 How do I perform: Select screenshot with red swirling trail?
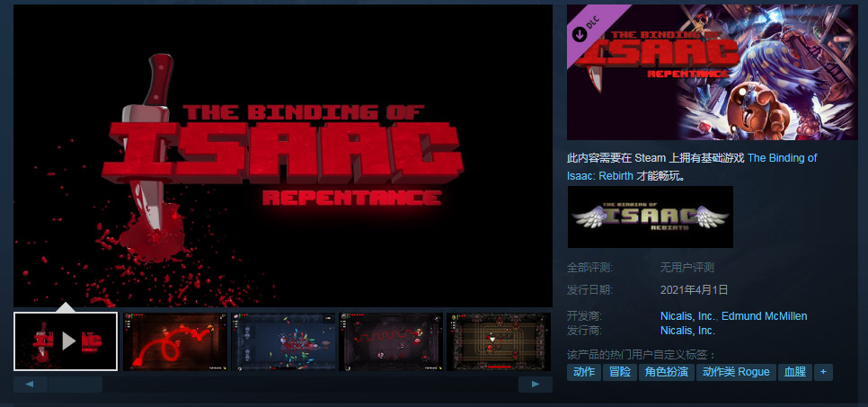(174, 341)
